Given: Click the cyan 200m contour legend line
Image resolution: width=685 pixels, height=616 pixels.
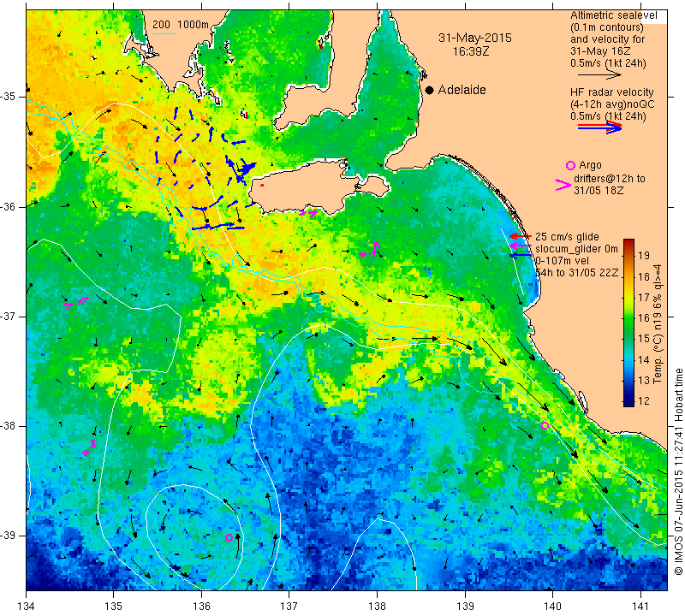Looking at the screenshot, I should point(164,33).
